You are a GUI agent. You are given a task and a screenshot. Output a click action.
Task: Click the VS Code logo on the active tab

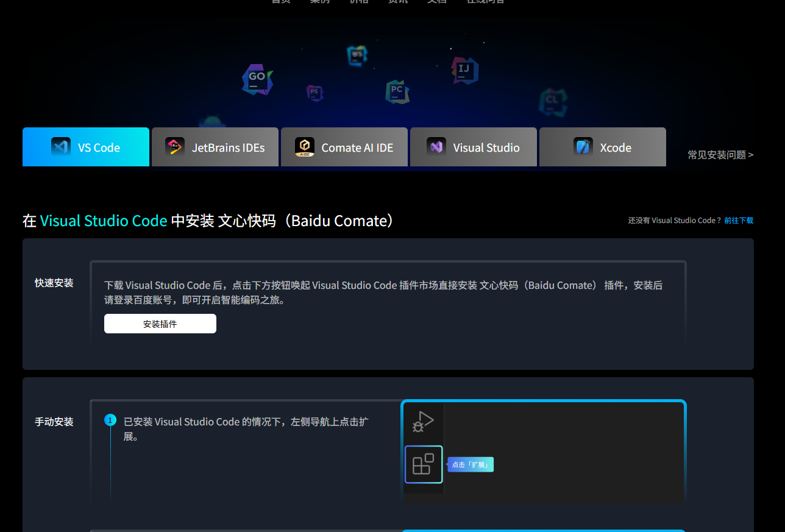pyautogui.click(x=61, y=147)
